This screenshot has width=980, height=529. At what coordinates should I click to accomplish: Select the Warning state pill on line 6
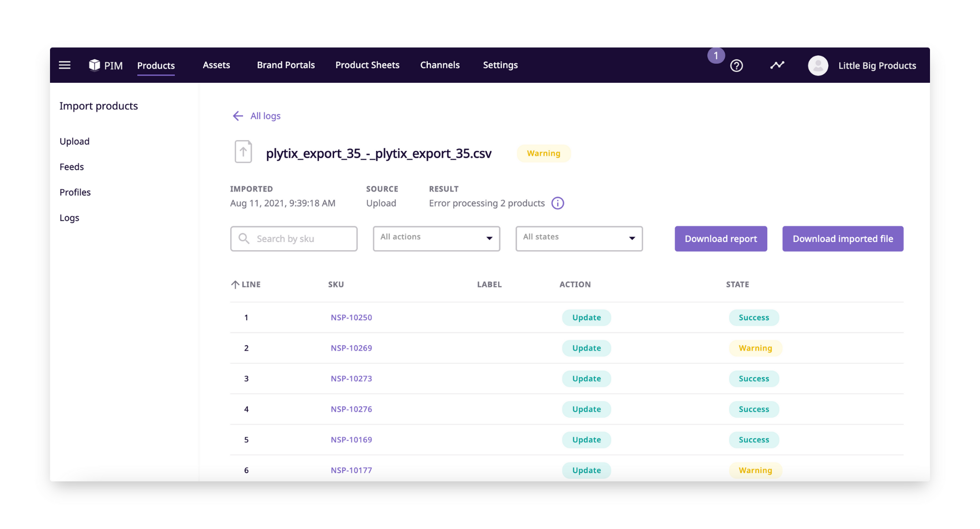pos(755,470)
